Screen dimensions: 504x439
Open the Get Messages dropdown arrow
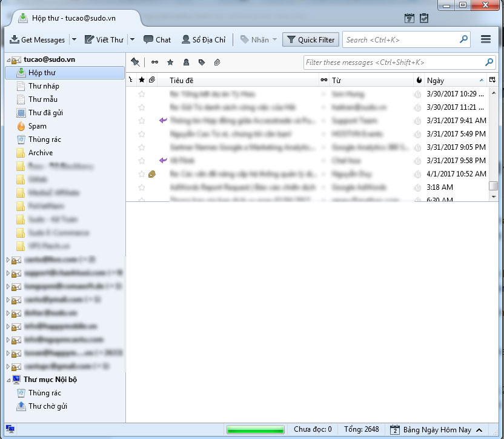[x=75, y=39]
